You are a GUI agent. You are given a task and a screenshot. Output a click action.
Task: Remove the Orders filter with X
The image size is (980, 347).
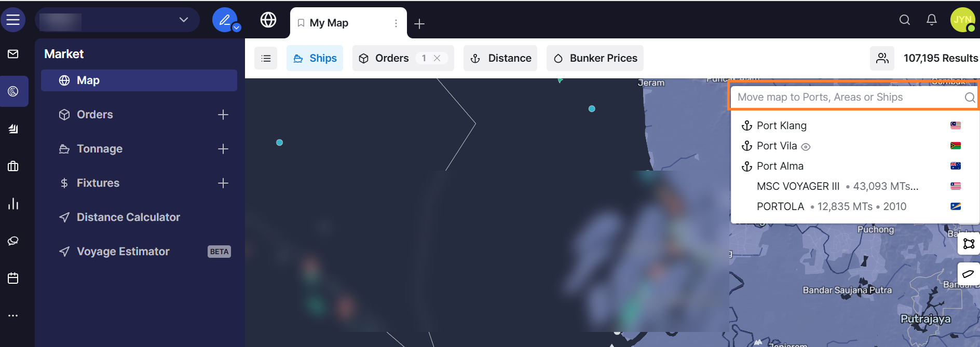point(437,58)
